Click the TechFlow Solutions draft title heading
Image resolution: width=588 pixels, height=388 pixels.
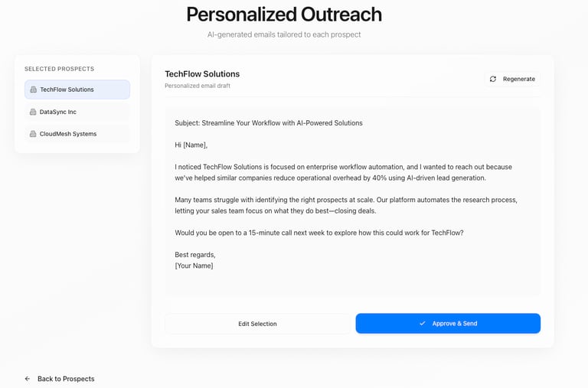[x=202, y=74]
